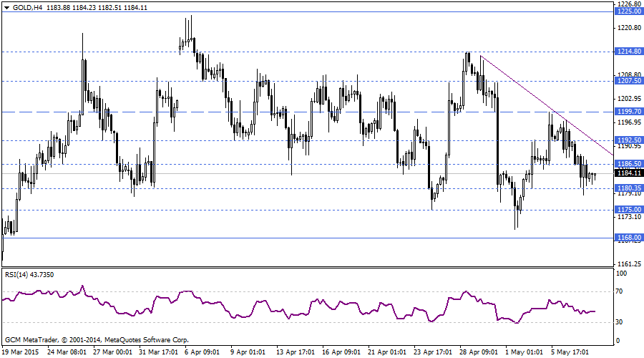644x358 pixels.
Task: Click the 1175.00 price level label
Action: (629, 210)
